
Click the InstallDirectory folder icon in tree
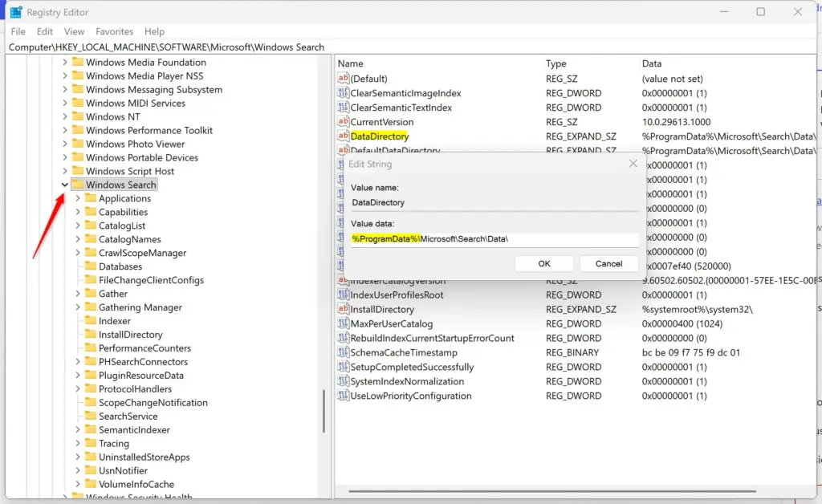pos(91,334)
